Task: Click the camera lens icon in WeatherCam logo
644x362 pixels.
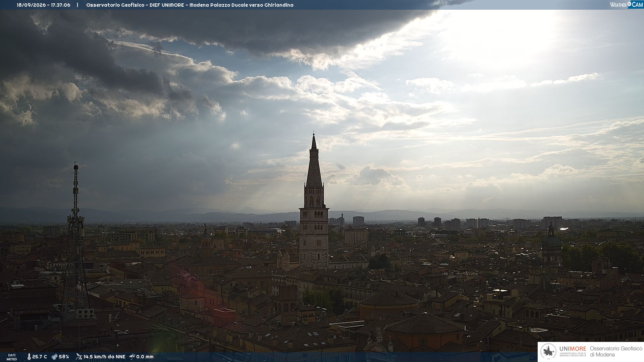Action: 629,4
